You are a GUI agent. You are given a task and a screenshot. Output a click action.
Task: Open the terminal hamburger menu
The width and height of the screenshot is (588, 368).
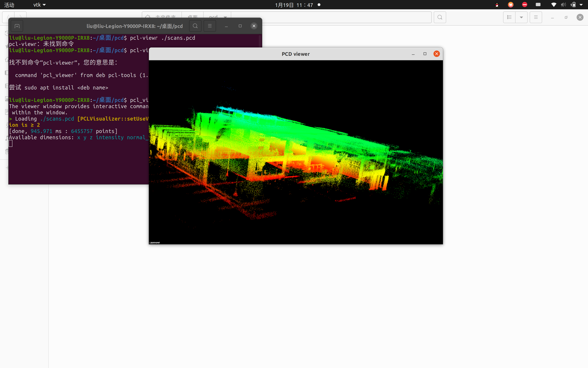(210, 26)
